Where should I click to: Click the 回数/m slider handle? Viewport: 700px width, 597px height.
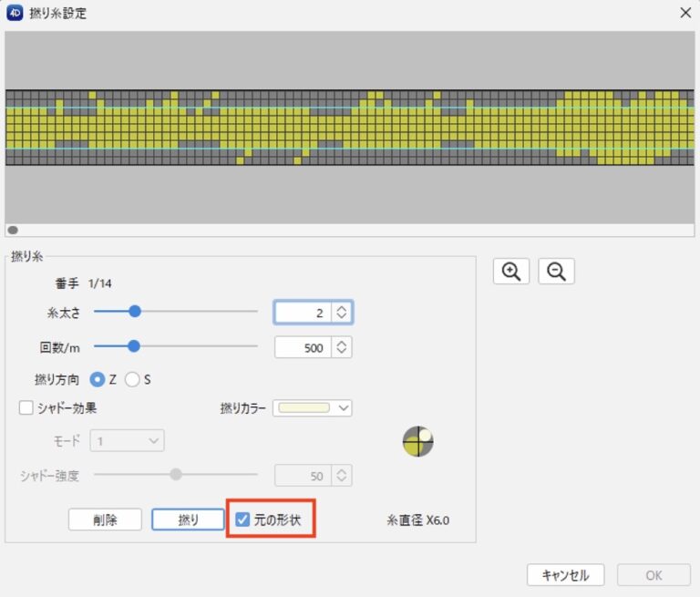[x=133, y=346]
